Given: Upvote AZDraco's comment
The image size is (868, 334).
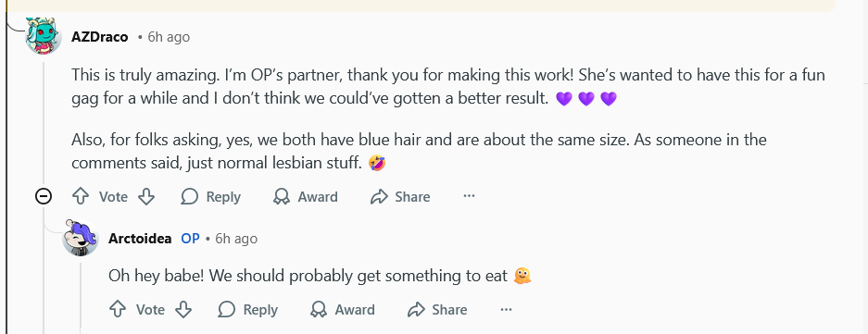Looking at the screenshot, I should tap(81, 197).
